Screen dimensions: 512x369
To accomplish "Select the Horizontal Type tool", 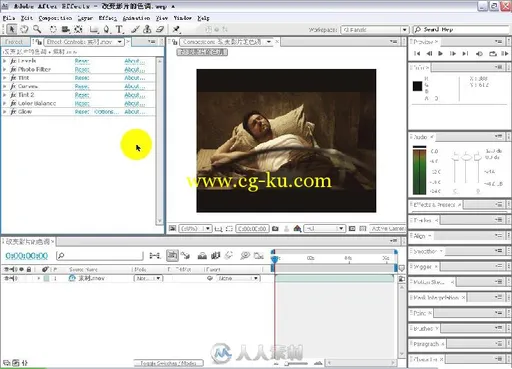I will pyautogui.click(x=119, y=29).
